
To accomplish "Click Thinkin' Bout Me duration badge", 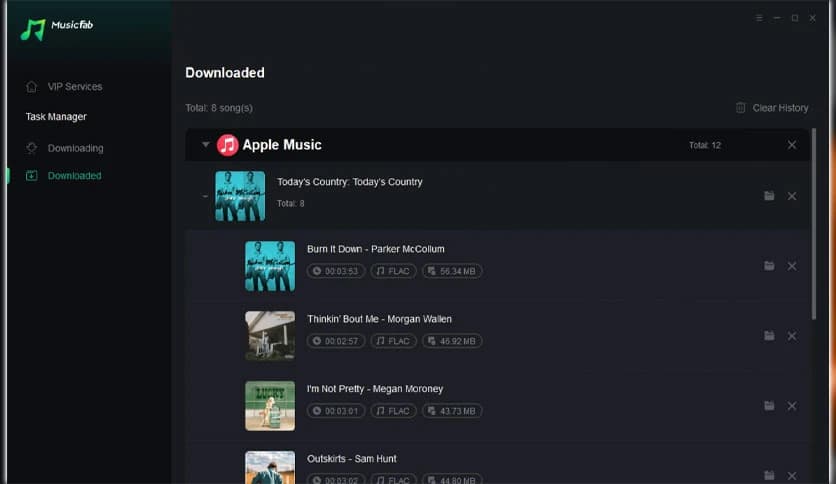I will tap(336, 341).
